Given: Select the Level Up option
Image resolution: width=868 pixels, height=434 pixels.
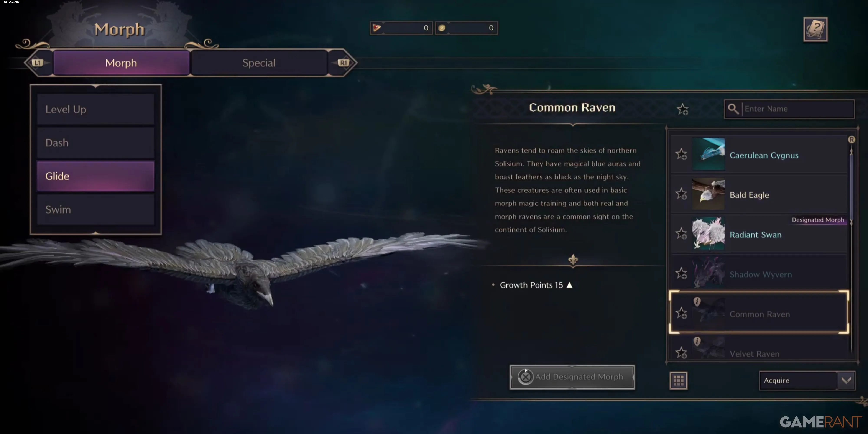Looking at the screenshot, I should (96, 110).
